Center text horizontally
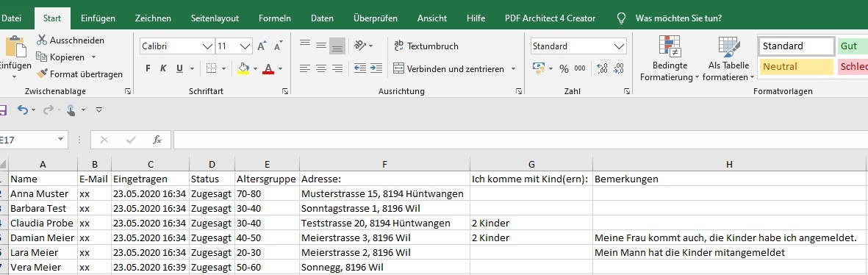Viewport: 868px width, 275px height. coord(321,68)
